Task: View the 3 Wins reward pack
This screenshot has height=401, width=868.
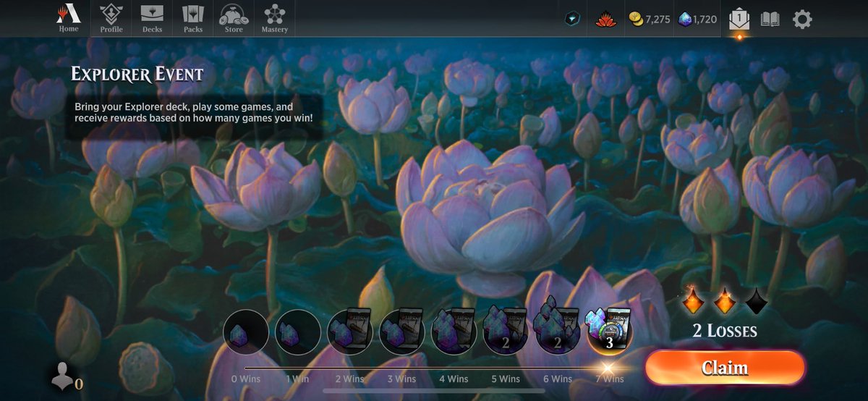Action: click(402, 332)
